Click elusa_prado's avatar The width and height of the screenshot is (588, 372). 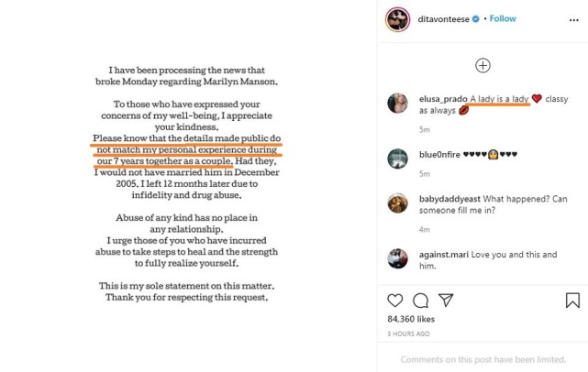(397, 104)
